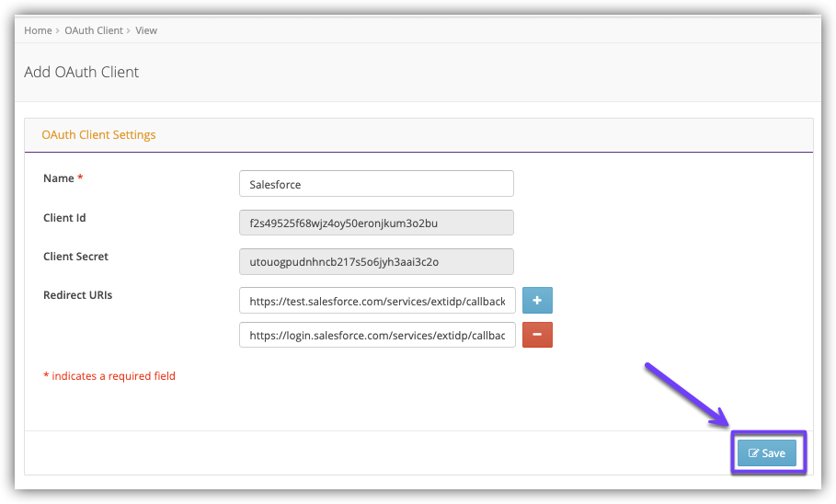This screenshot has width=836, height=504.
Task: Click the View breadcrumb item
Action: pos(146,30)
